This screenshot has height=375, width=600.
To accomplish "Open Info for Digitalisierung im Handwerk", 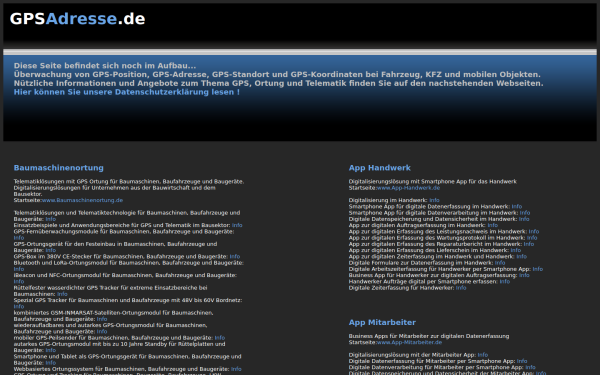I will pyautogui.click(x=434, y=200).
